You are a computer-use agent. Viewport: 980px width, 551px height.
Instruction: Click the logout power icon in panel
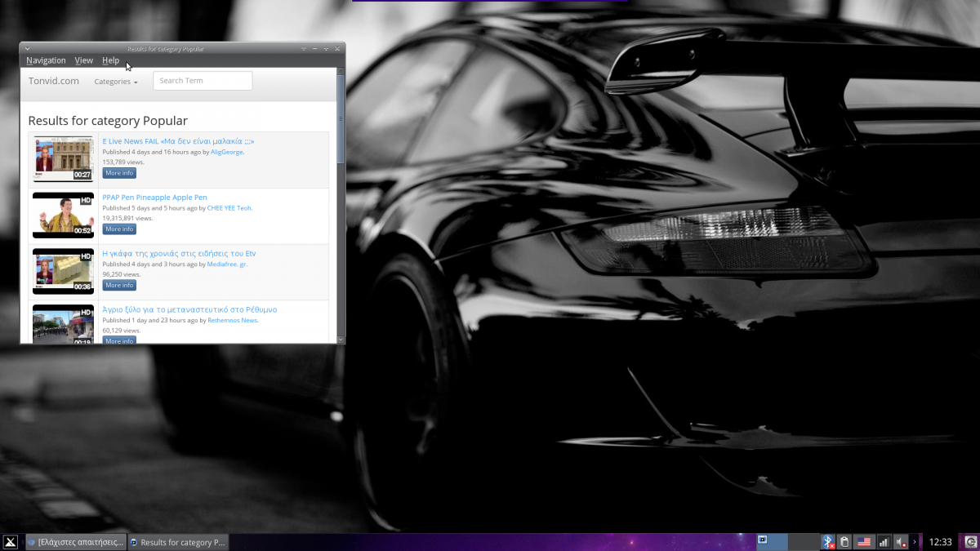970,542
